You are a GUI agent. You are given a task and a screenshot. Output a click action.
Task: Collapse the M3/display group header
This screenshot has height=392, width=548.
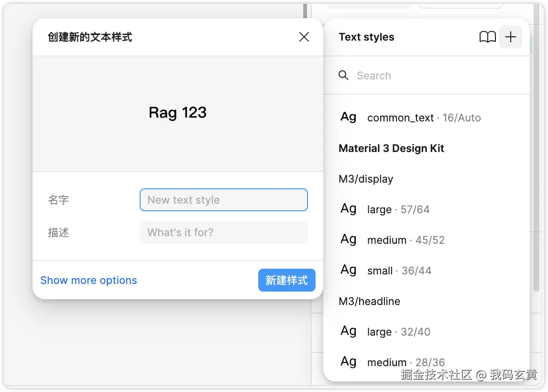tap(366, 179)
